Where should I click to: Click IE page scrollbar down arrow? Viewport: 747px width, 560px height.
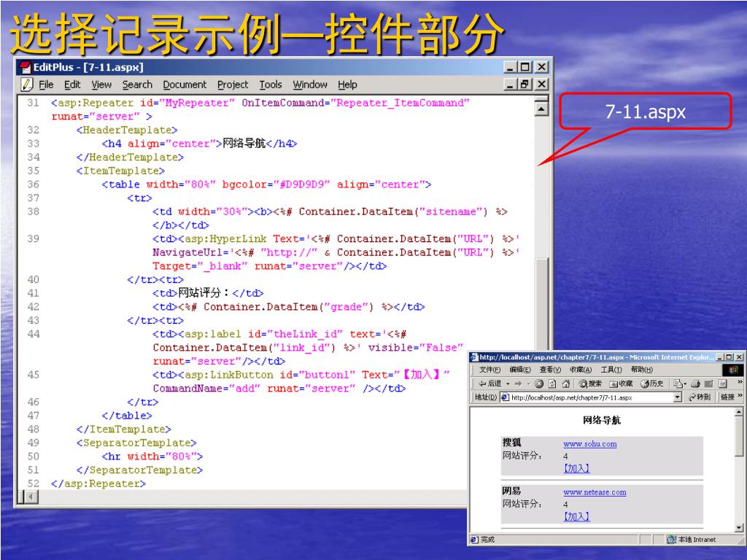(x=739, y=528)
